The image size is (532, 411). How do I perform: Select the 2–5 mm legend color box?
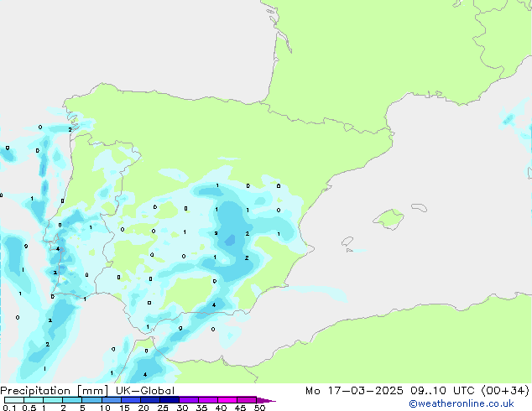[x=72, y=400]
